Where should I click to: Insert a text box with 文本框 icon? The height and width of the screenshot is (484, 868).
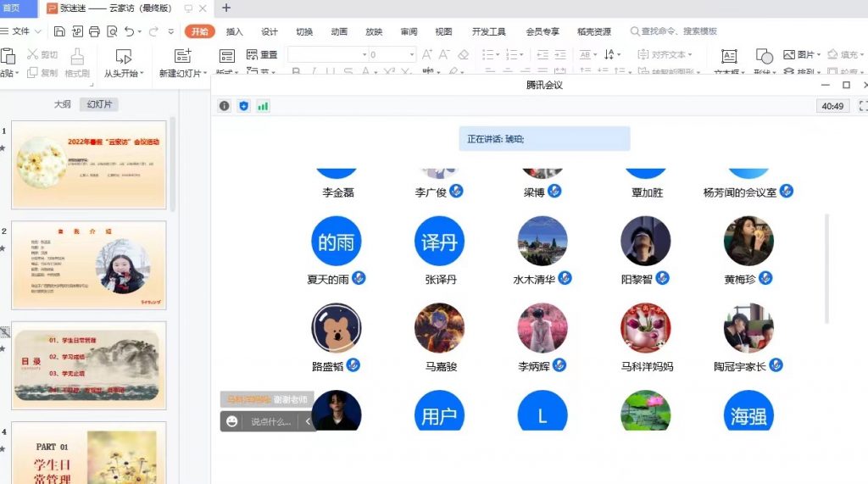(729, 56)
